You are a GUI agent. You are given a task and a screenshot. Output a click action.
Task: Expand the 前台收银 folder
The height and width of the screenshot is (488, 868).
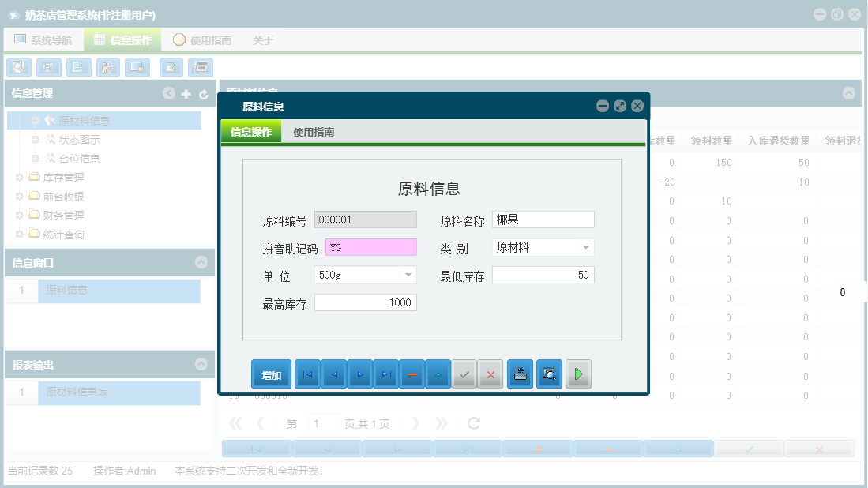[x=20, y=196]
